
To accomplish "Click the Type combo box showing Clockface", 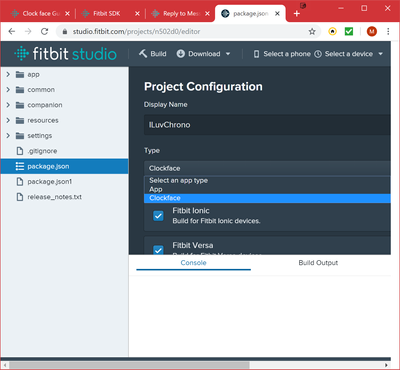I will click(267, 168).
